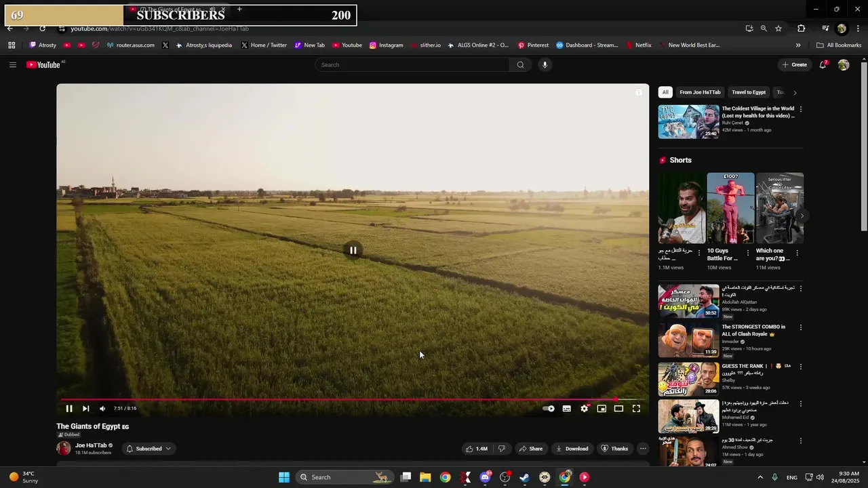Bookmark this page with star icon
Viewport: 868px width, 488px height.
click(778, 28)
